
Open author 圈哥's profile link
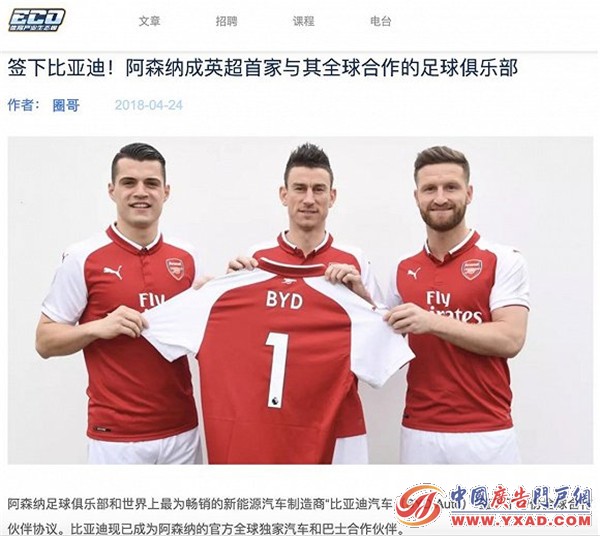pos(66,105)
